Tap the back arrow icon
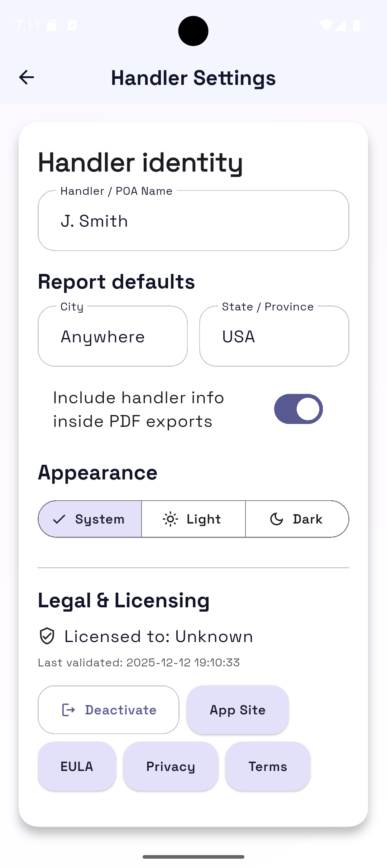Viewport: 387px width, 868px height. point(26,77)
